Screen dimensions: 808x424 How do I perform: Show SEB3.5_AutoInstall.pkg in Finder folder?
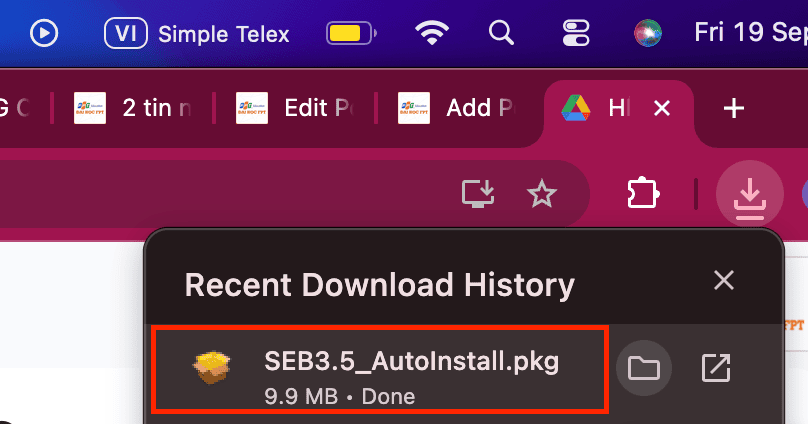644,368
